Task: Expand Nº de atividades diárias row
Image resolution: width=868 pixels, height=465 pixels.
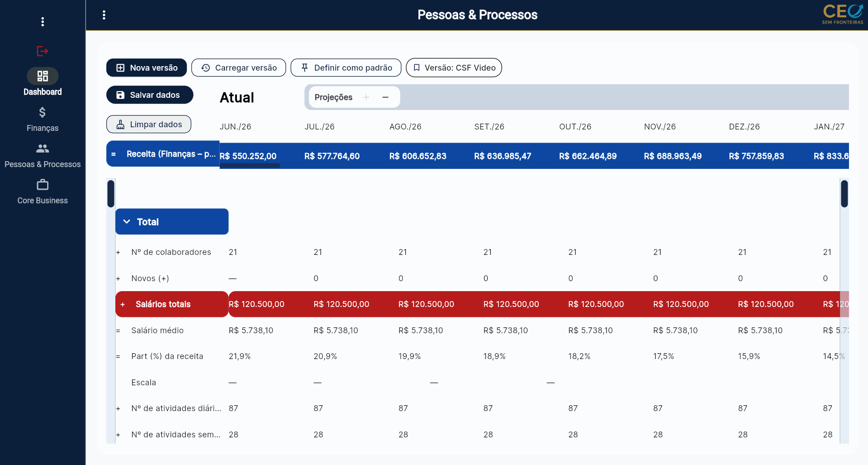Action: pyautogui.click(x=118, y=409)
